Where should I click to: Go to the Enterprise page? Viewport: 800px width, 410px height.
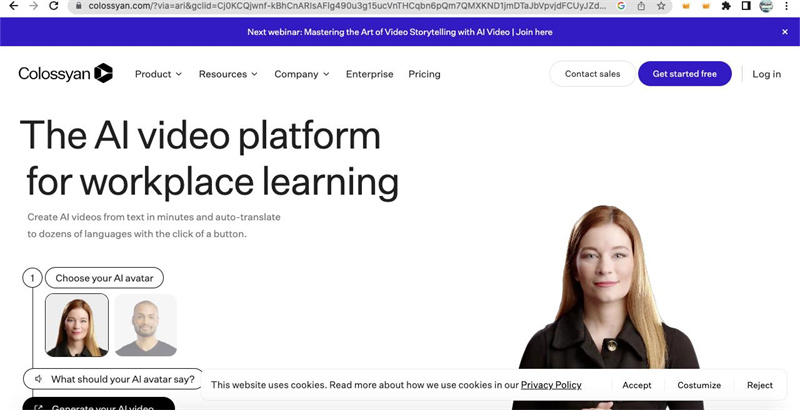[369, 74]
